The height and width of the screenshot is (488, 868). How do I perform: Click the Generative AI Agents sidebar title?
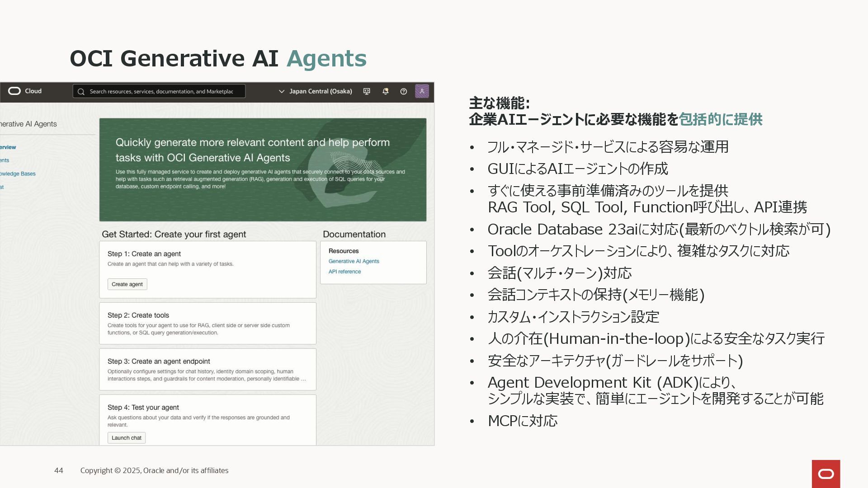click(28, 124)
